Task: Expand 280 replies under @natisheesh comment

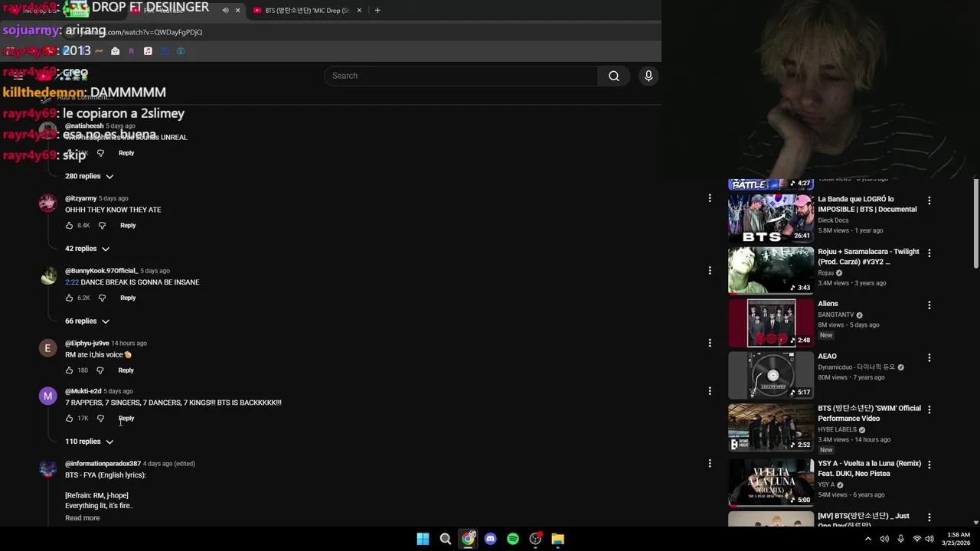Action: 89,176
